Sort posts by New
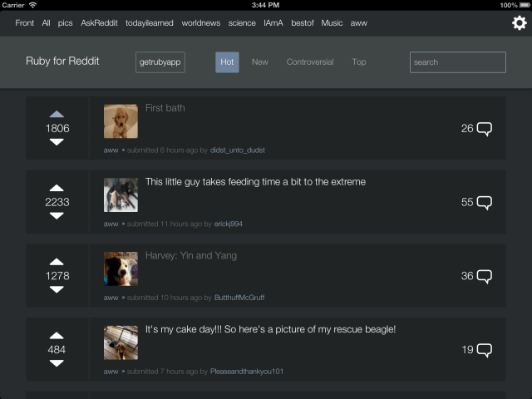532x399 pixels. (260, 62)
